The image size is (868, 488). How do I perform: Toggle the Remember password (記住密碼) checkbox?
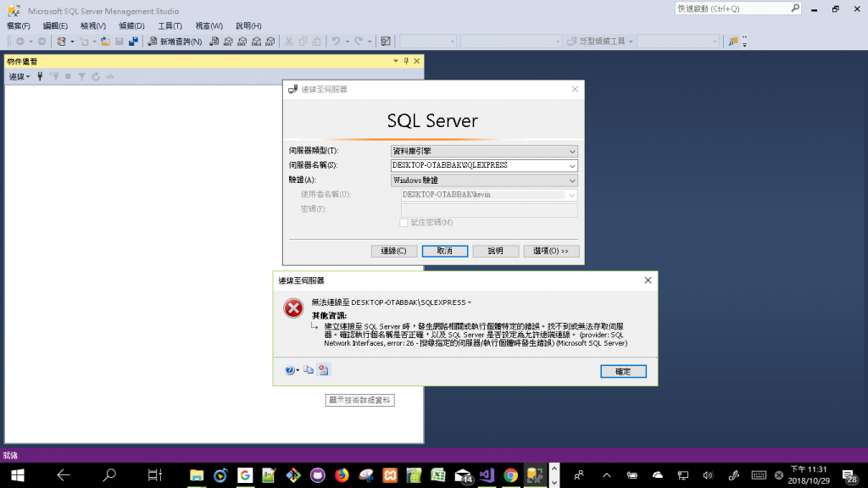403,223
